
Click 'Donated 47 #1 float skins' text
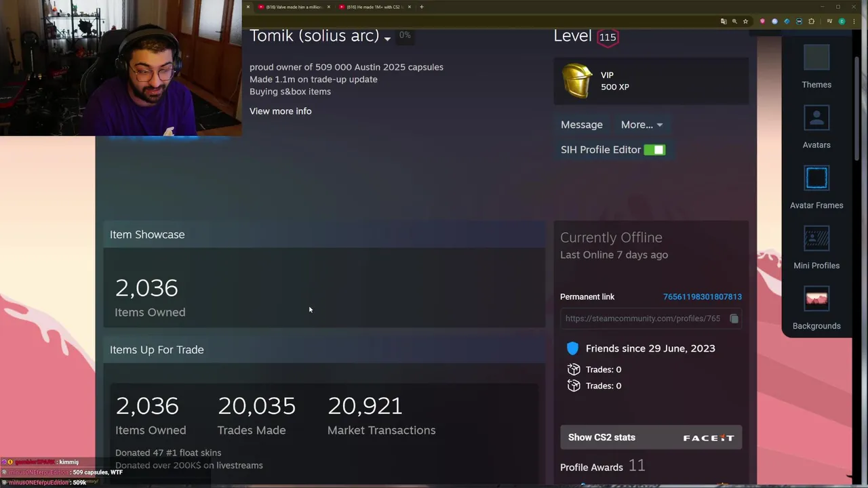pos(168,453)
